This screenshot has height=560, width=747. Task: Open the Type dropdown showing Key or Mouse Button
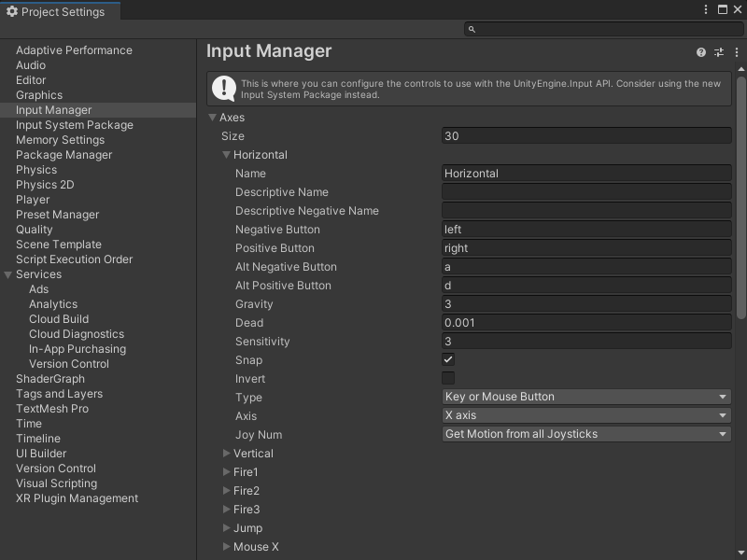click(x=586, y=397)
